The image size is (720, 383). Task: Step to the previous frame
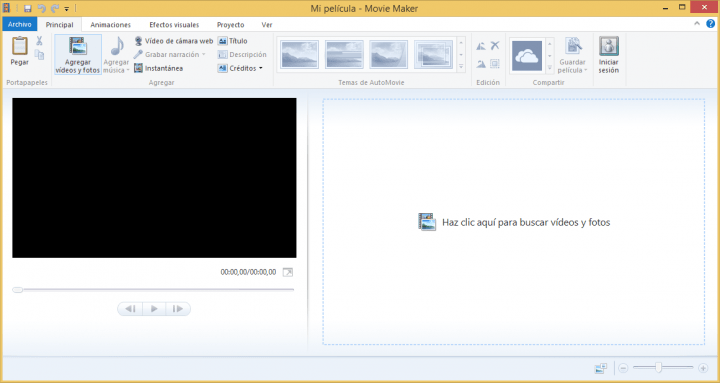coord(130,309)
